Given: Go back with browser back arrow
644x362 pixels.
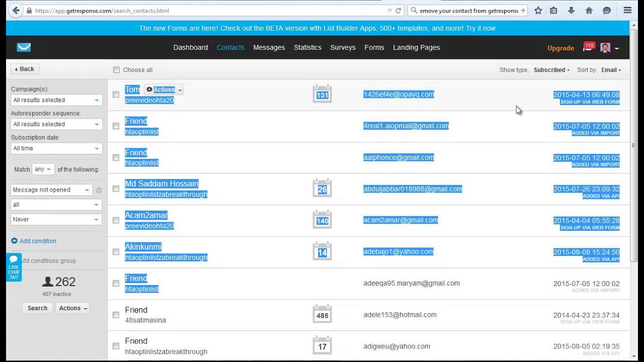Looking at the screenshot, I should click(16, 11).
